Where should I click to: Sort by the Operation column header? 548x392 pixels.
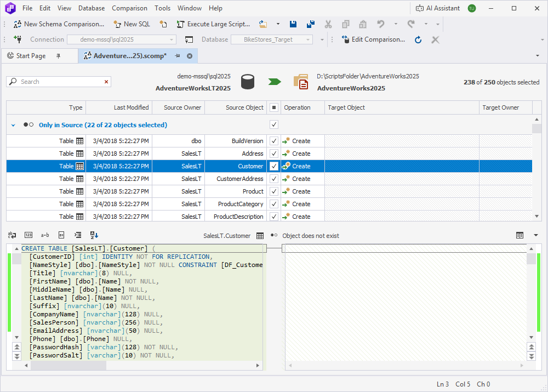(302, 107)
